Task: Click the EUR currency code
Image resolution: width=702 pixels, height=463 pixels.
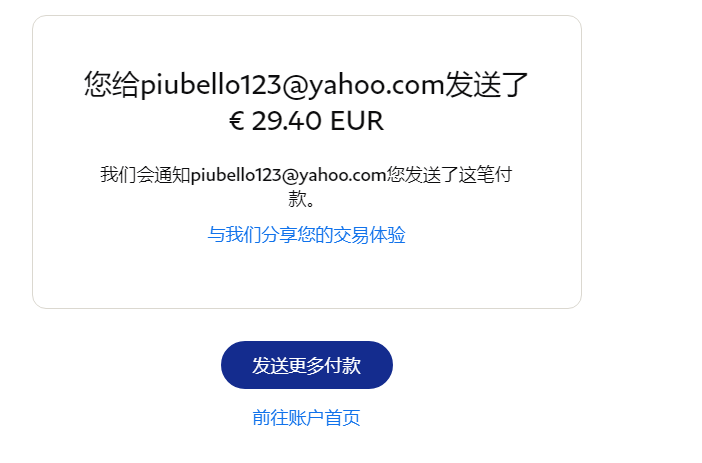Action: tap(357, 121)
